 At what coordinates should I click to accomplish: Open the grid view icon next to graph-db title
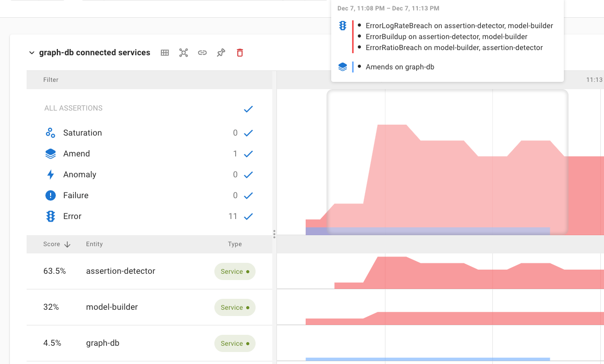coord(164,52)
